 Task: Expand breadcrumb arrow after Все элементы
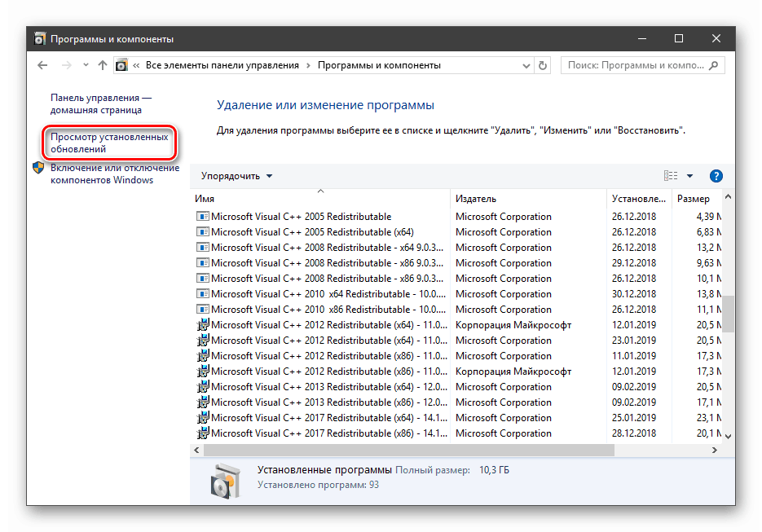[308, 66]
